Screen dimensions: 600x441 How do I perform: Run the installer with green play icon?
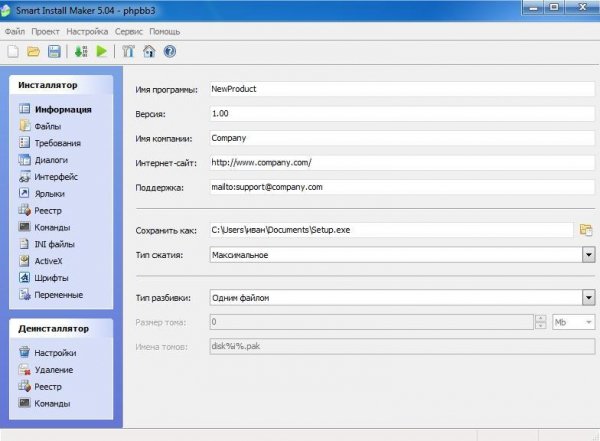click(101, 51)
